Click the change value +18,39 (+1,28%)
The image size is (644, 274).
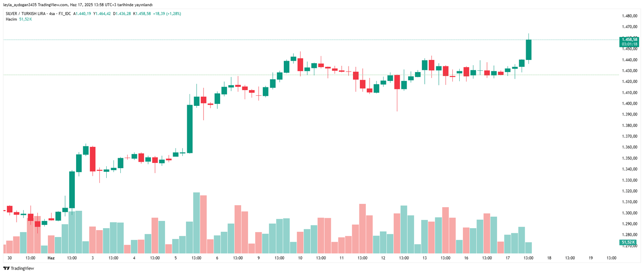coord(167,14)
